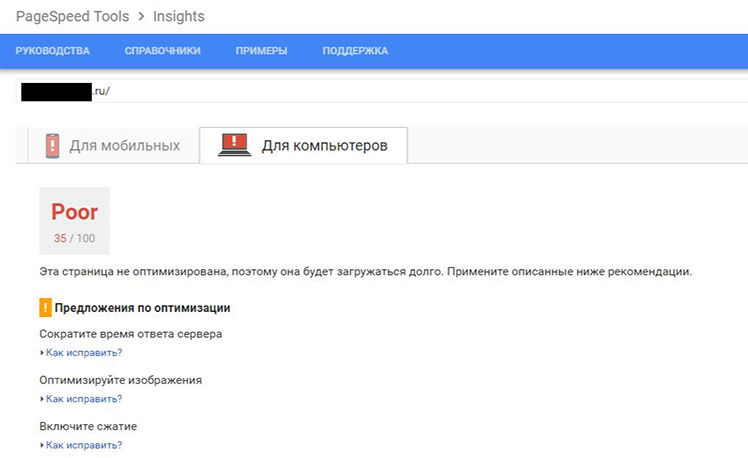Click the orange exclamation warning icon
The image size is (748, 458).
(x=44, y=308)
